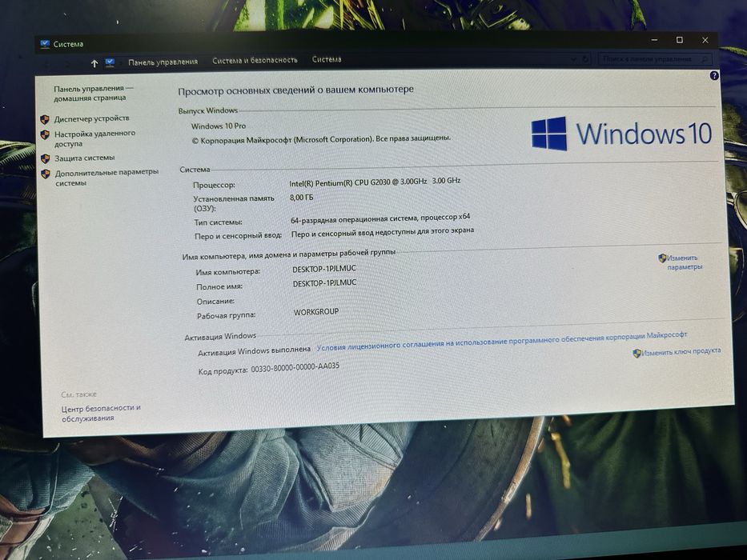747x560 pixels.
Task: Click the shield icon beside Защита системы
Action: coord(46,158)
